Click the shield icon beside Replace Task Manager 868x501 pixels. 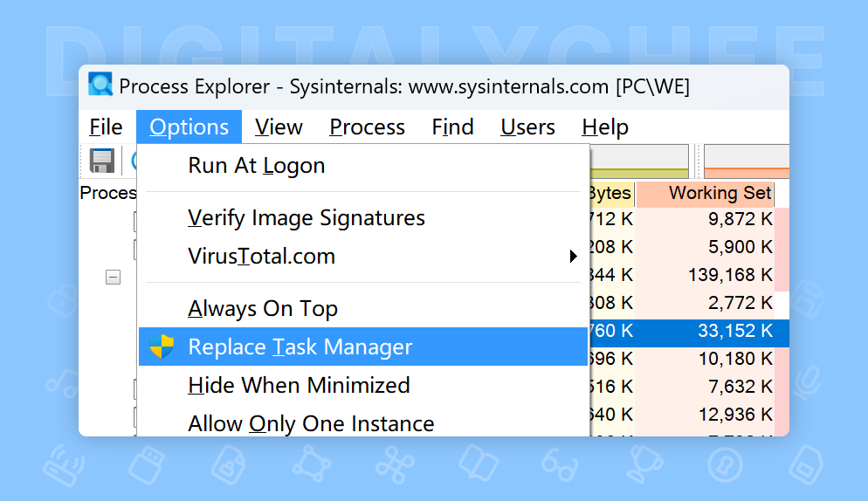click(x=162, y=347)
